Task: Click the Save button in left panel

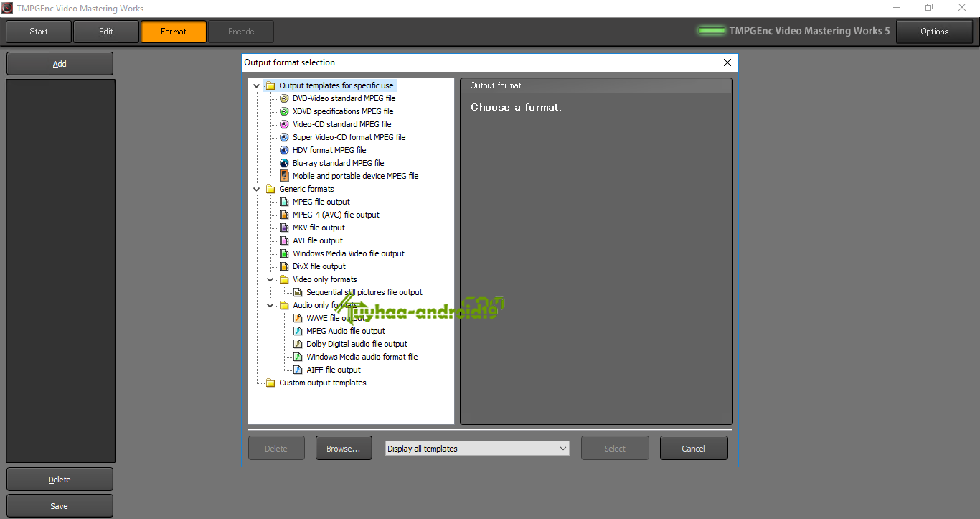Action: (x=60, y=506)
